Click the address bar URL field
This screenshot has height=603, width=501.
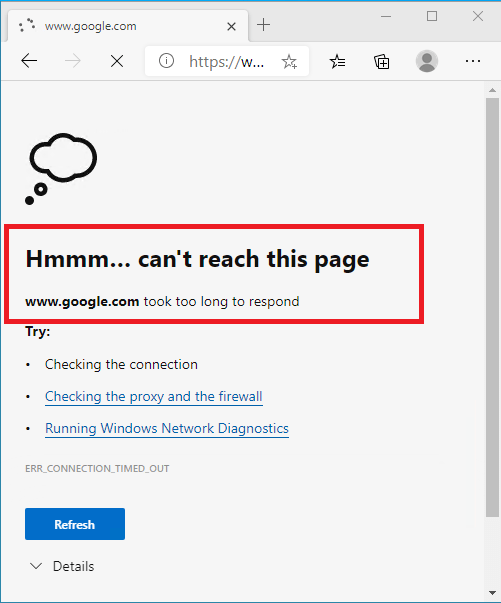[227, 61]
